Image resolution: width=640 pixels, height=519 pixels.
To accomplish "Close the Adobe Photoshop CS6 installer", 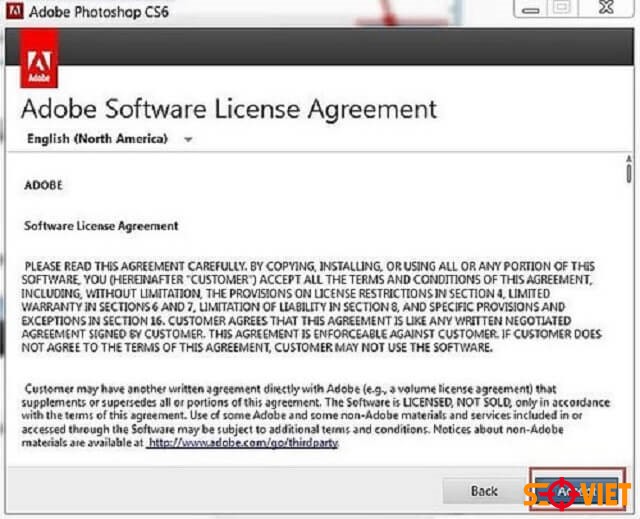I will point(606,9).
